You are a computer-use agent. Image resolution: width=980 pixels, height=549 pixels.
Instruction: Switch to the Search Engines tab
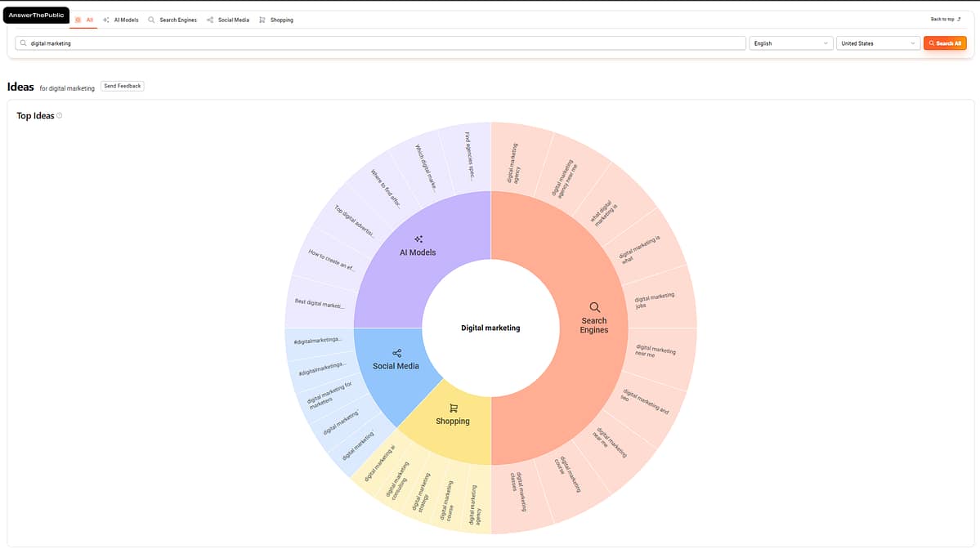pos(177,20)
